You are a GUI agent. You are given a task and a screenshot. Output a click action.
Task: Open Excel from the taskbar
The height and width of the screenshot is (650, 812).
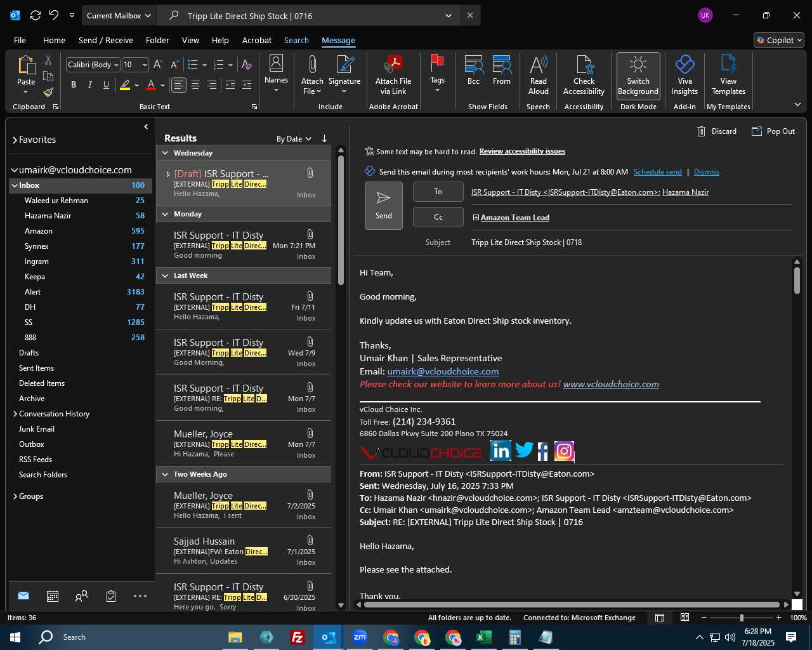point(484,637)
